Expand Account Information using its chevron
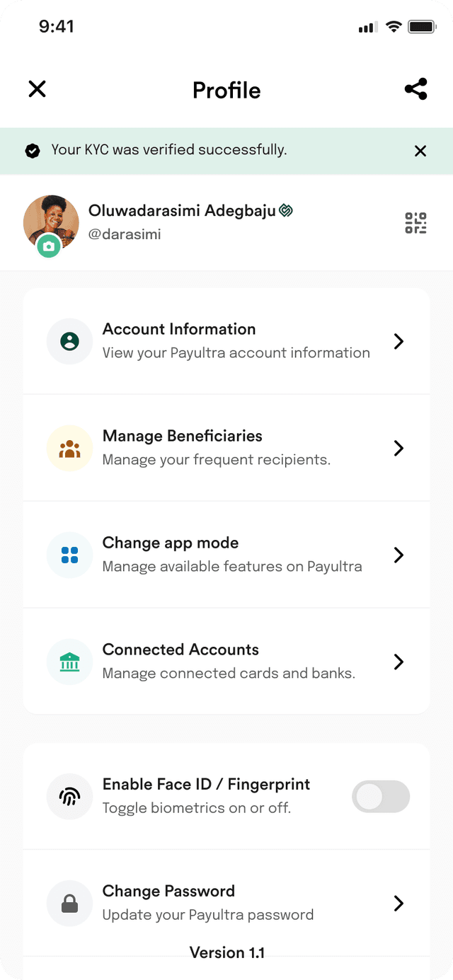453x980 pixels. pos(398,341)
